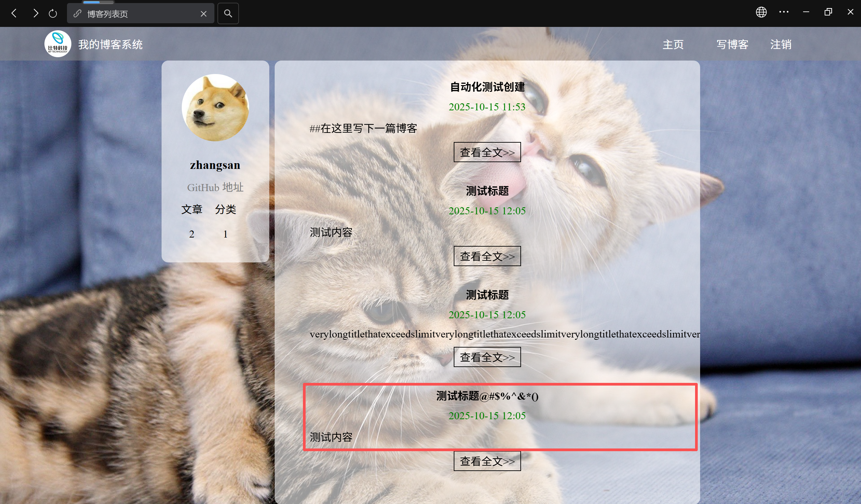The width and height of the screenshot is (861, 504).
Task: Click the browser forward arrow
Action: click(36, 13)
